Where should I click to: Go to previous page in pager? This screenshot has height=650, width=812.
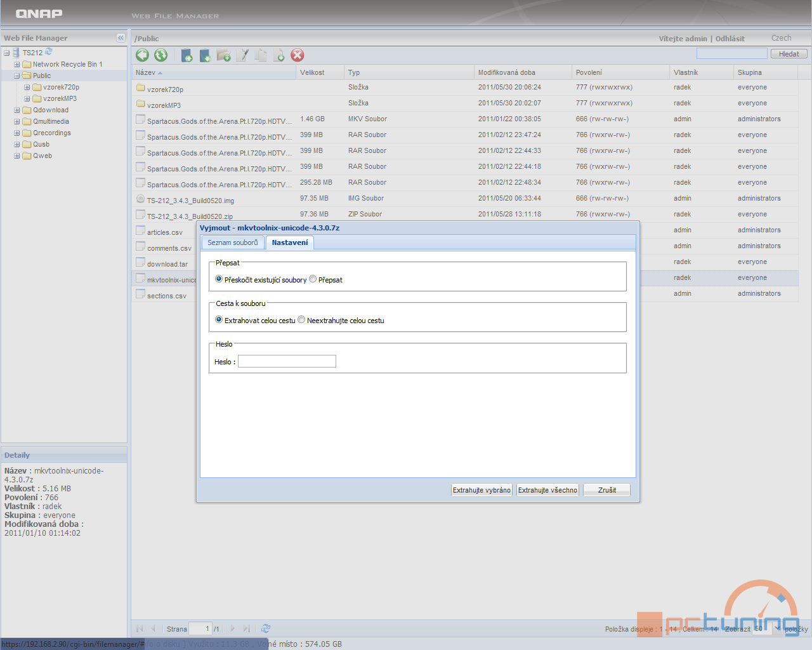point(153,628)
